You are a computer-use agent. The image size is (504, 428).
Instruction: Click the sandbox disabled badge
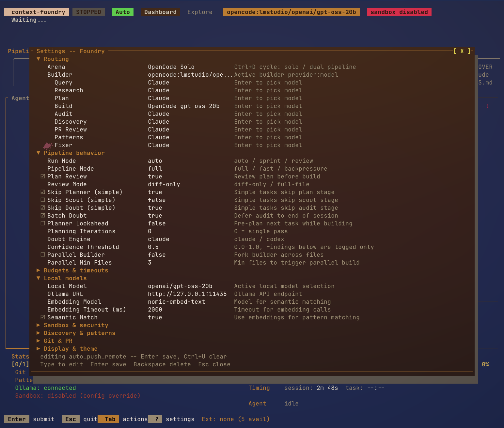399,12
